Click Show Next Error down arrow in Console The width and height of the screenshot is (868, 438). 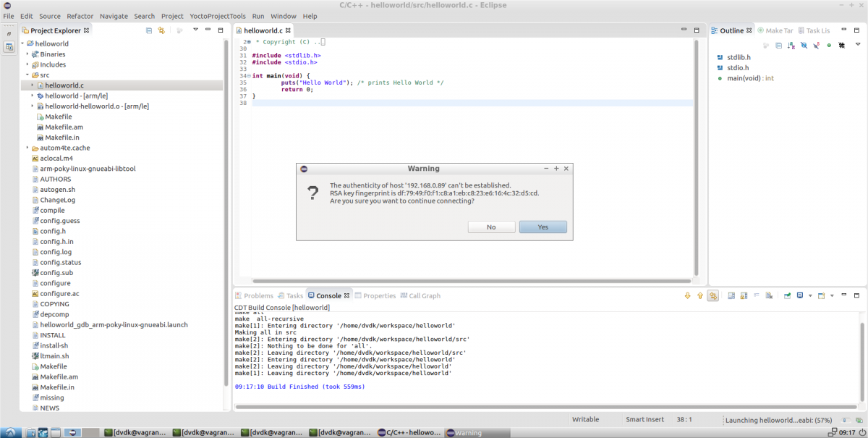pos(687,295)
